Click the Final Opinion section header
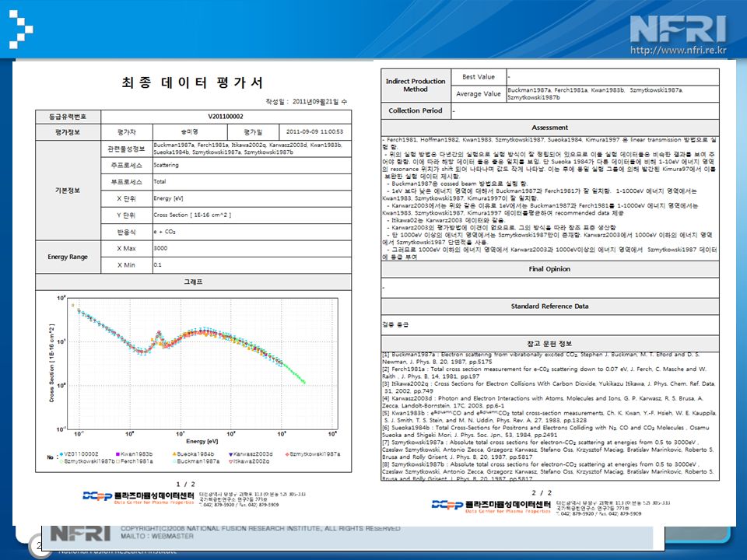This screenshot has width=747, height=560. click(x=550, y=269)
